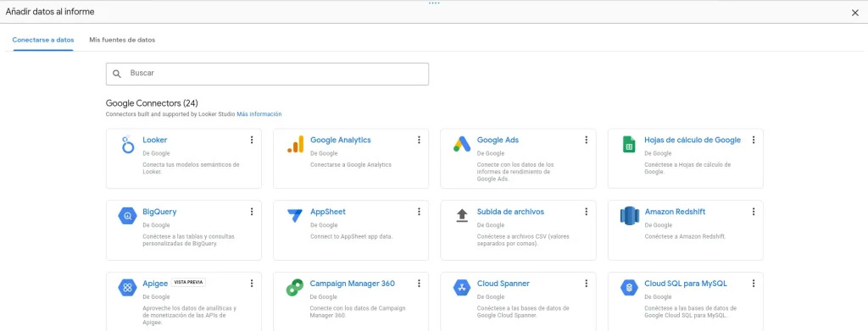
Task: Click the VISTA PREVIA badge on Apigee
Action: 189,283
